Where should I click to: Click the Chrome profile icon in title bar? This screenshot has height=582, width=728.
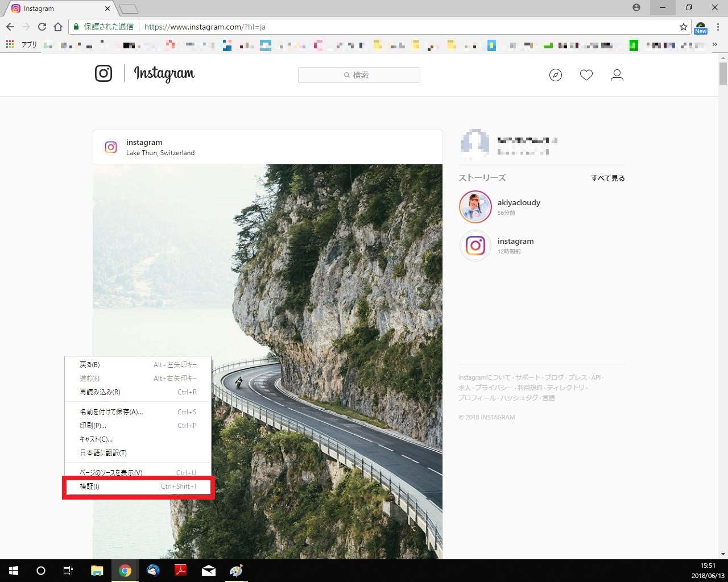coord(636,7)
